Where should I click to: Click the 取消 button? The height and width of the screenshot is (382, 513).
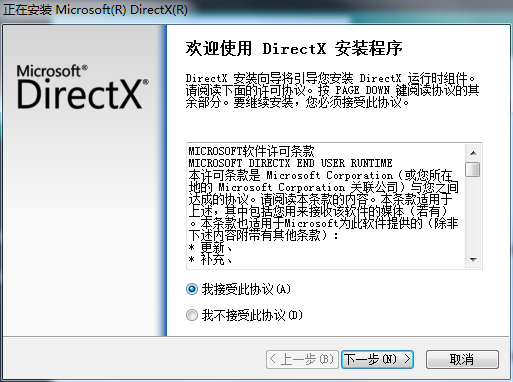click(462, 359)
